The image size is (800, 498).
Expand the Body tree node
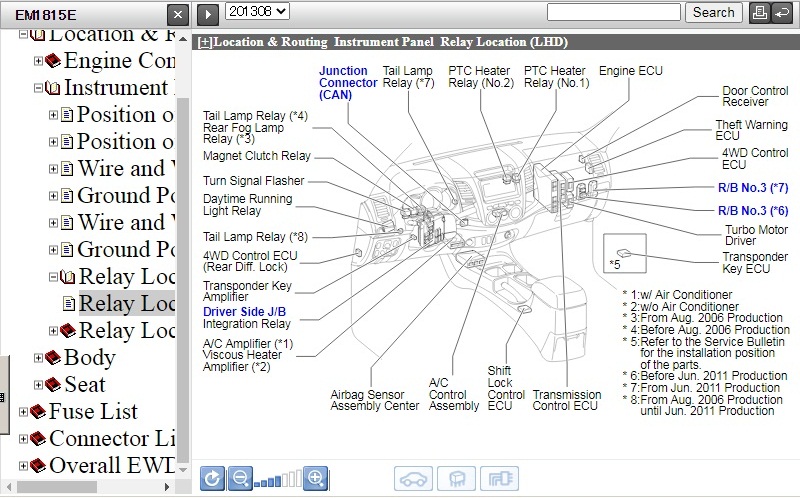pyautogui.click(x=38, y=358)
